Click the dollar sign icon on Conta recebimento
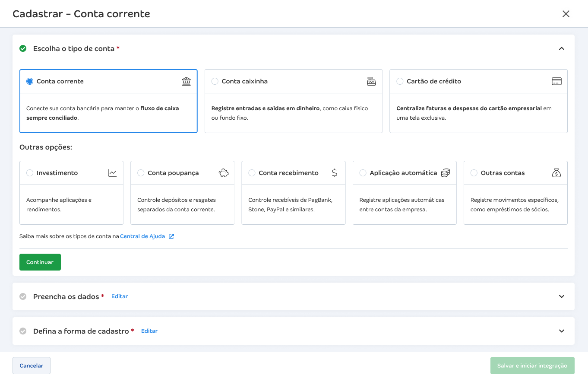The width and height of the screenshot is (588, 379). 335,173
